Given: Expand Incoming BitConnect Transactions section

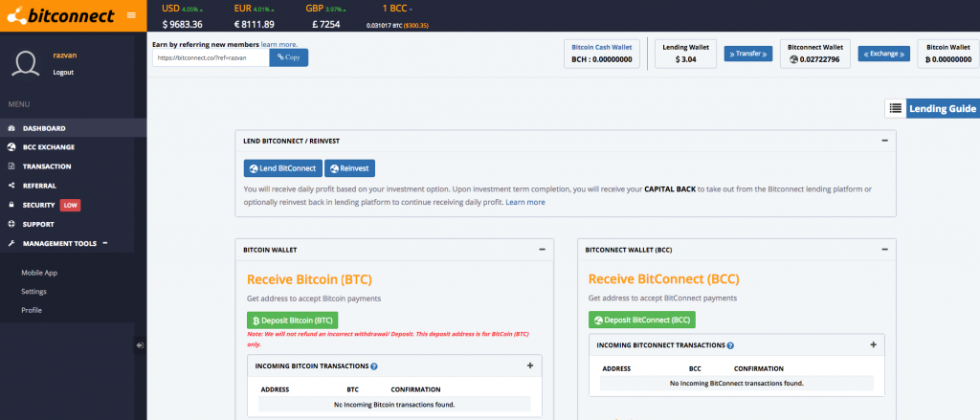Looking at the screenshot, I should (873, 344).
